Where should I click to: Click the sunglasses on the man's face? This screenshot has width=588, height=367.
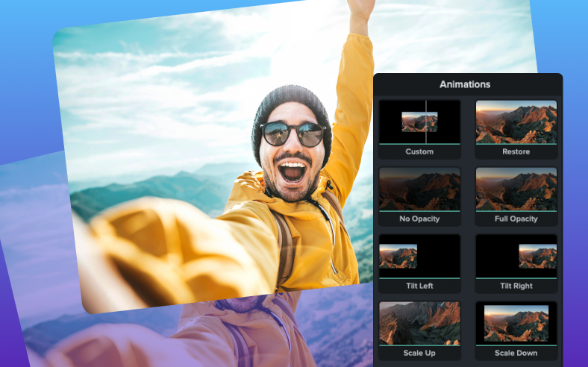click(x=293, y=134)
